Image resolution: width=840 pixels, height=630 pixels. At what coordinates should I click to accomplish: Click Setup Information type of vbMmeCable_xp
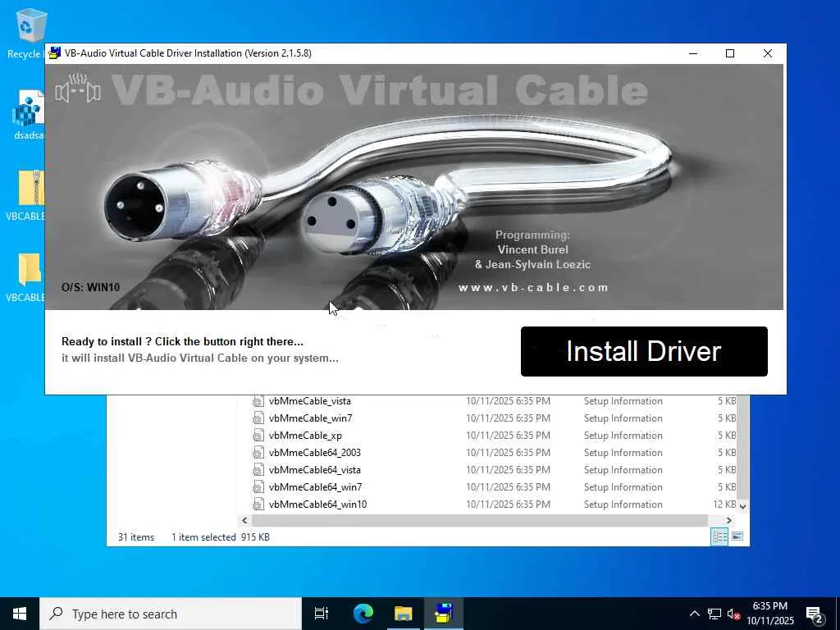click(623, 436)
